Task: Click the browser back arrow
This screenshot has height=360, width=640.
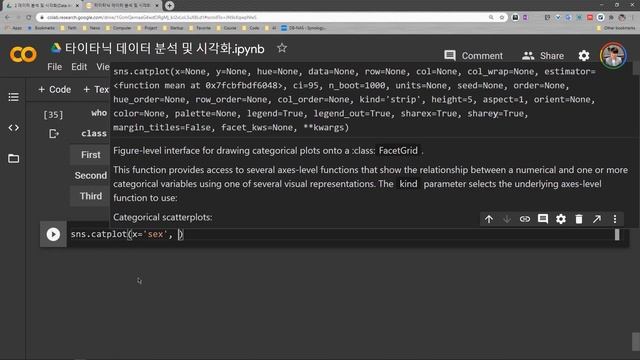Action: [8, 17]
